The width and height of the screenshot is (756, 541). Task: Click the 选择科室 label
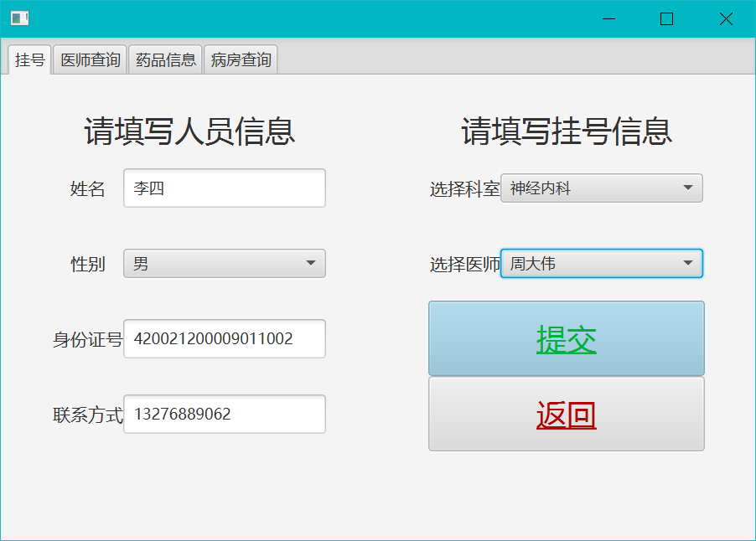click(x=464, y=188)
